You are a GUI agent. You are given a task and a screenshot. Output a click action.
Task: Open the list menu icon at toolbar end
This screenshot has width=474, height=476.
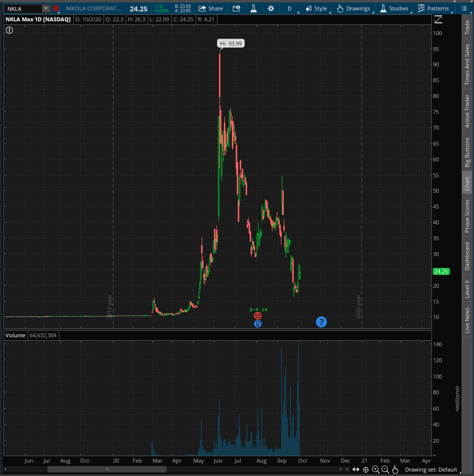point(464,8)
